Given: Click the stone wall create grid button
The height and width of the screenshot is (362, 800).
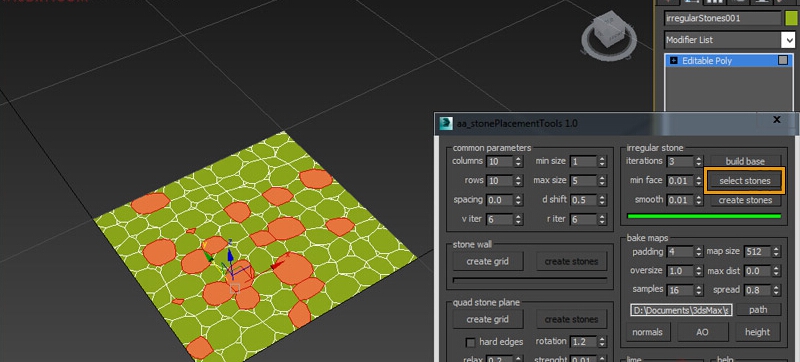Looking at the screenshot, I should (487, 262).
